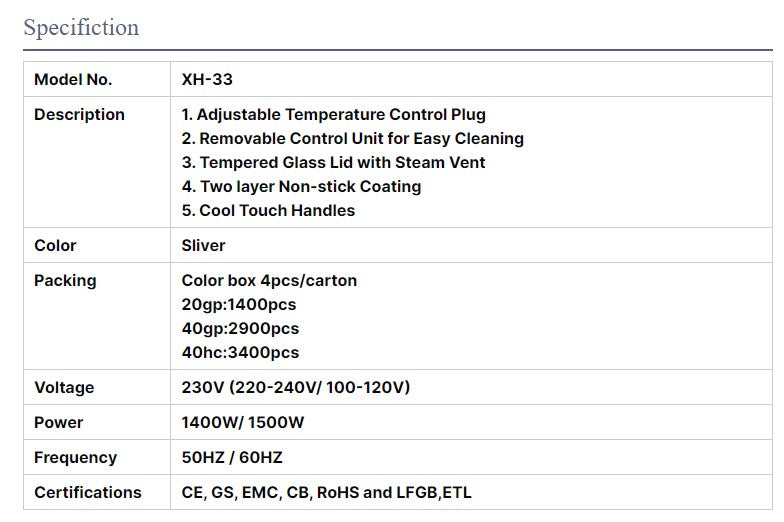Click Color box 4pcs/carton text

[x=269, y=281]
